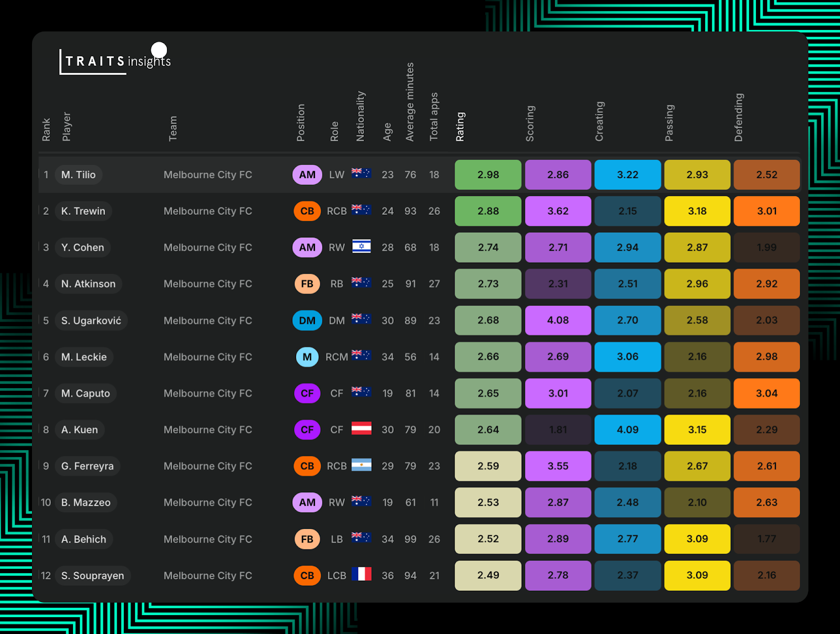Click the FB position badge for N. Atkinson
840x634 pixels.
pyautogui.click(x=307, y=284)
